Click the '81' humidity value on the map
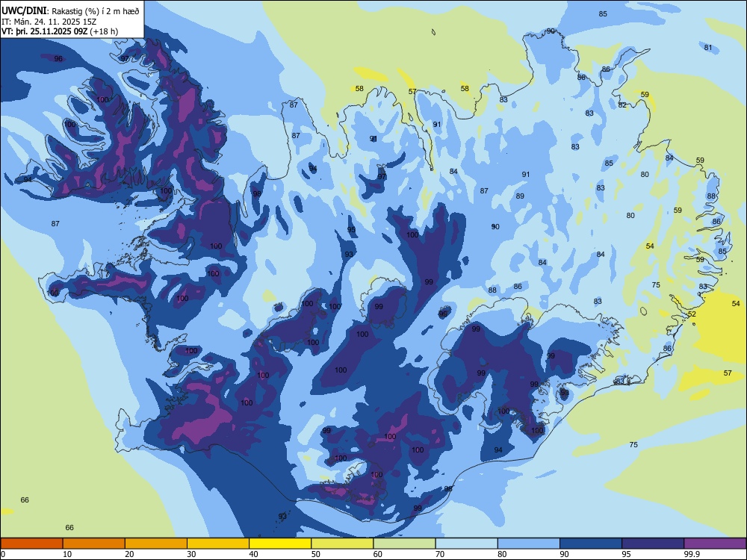The width and height of the screenshot is (747, 560). [x=708, y=47]
